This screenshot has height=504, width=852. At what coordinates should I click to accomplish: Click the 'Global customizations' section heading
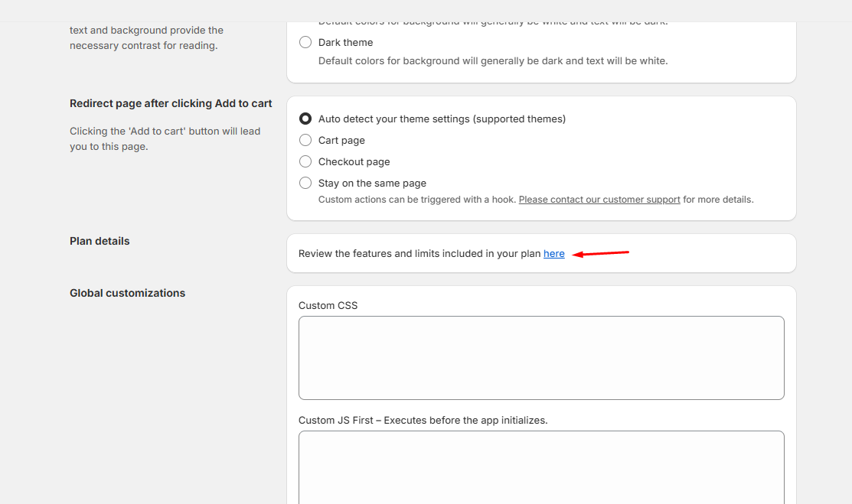(x=127, y=293)
